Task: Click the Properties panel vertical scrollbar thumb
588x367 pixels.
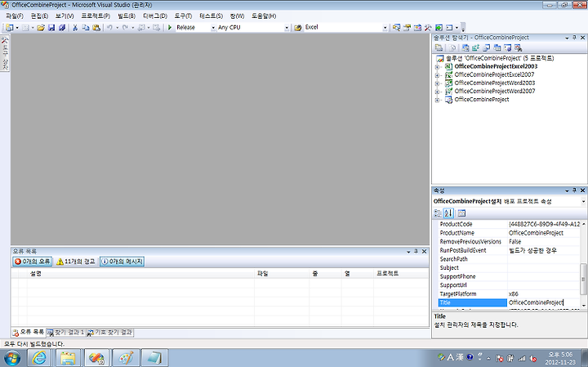Action: pos(583,279)
